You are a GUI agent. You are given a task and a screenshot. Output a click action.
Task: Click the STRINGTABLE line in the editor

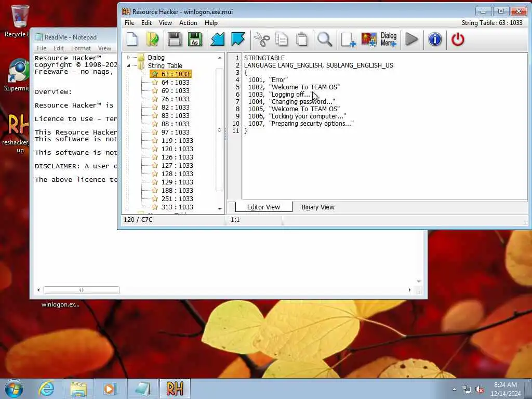264,58
